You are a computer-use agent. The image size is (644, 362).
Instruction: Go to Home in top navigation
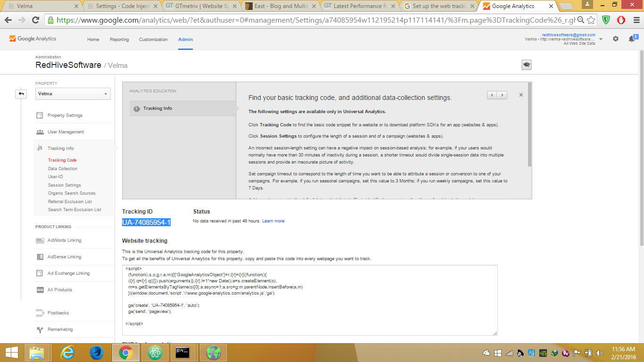click(93, 40)
